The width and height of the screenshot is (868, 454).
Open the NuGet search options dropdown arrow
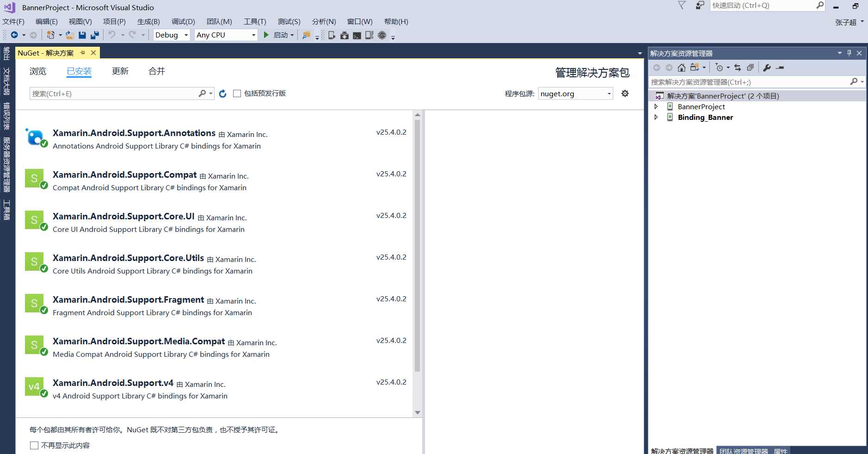click(x=211, y=93)
